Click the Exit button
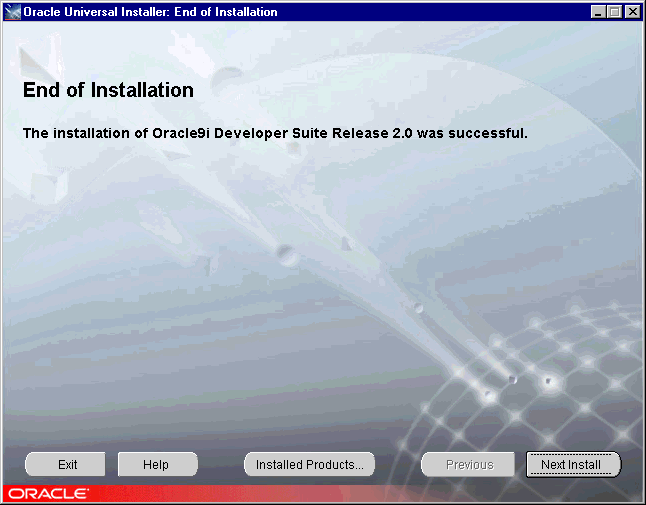Screen dimensions: 646x505 point(65,464)
